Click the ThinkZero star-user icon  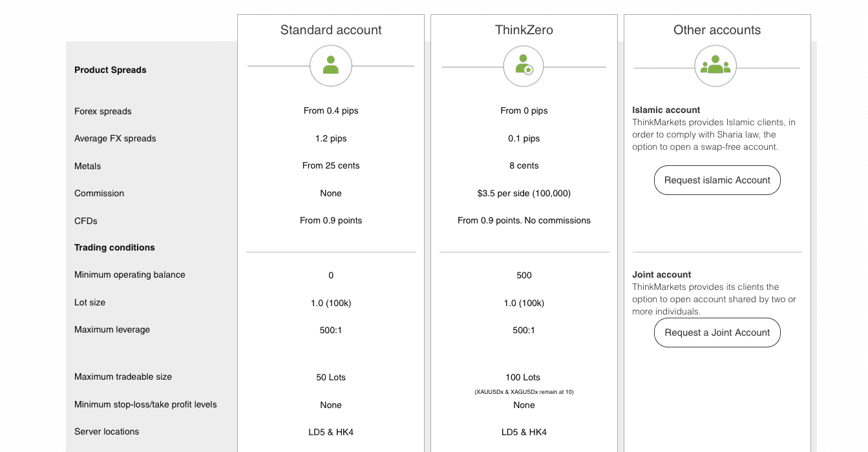click(524, 65)
